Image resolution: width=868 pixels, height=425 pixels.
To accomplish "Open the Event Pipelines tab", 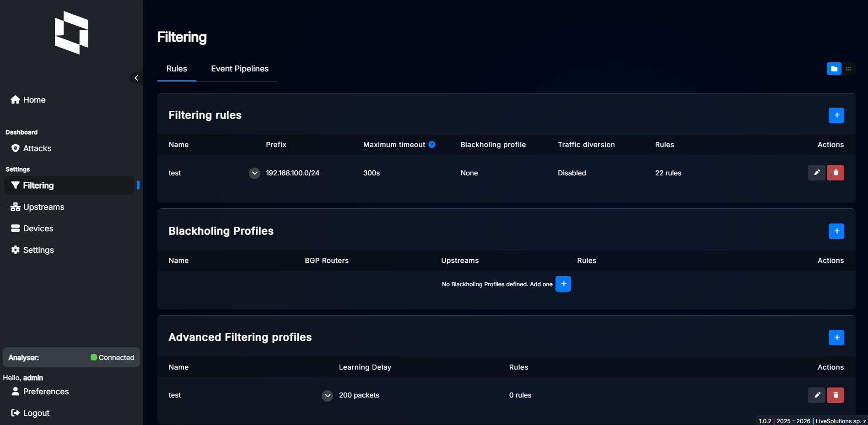I will tap(239, 69).
